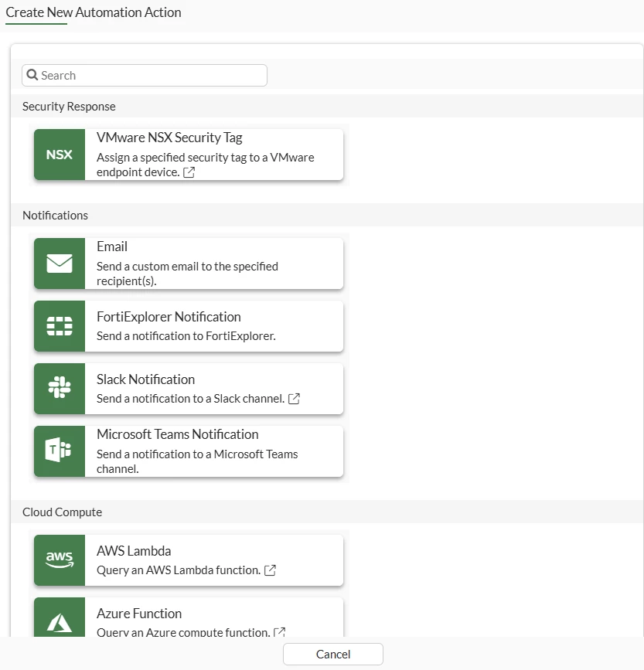Open external link icon beside NSX description
Viewport: 644px width, 670px height.
pyautogui.click(x=189, y=172)
